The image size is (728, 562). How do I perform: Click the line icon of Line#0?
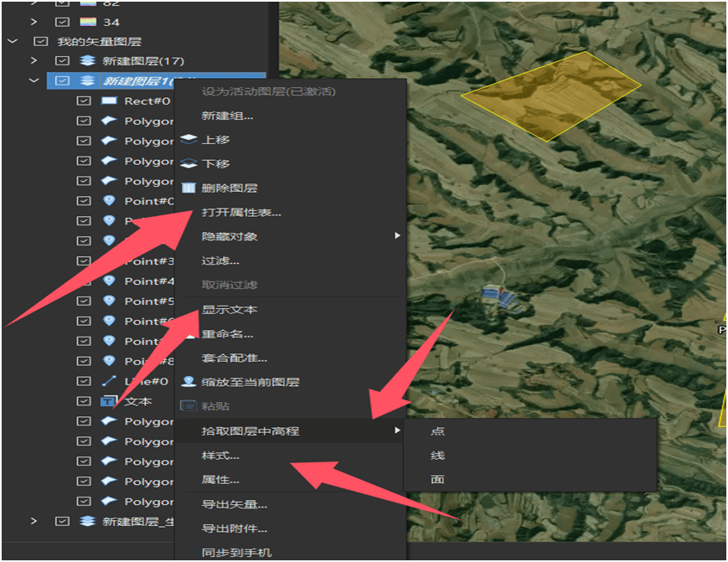coord(109,381)
